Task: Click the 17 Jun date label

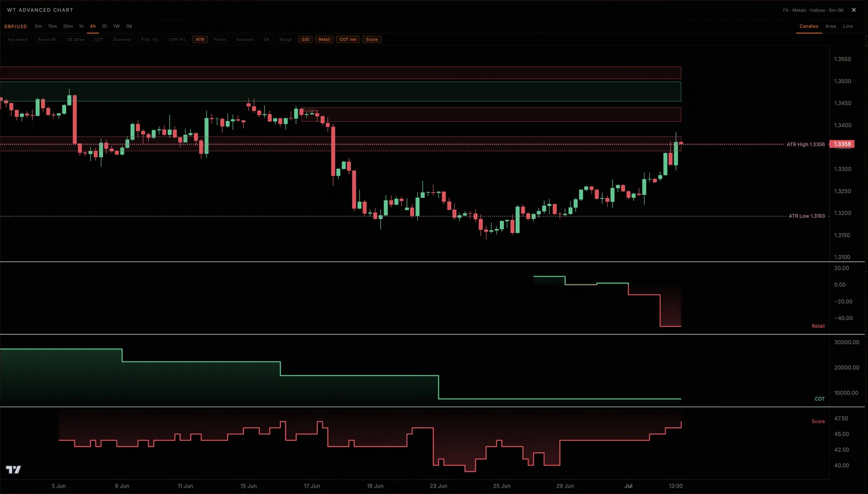Action: 312,486
